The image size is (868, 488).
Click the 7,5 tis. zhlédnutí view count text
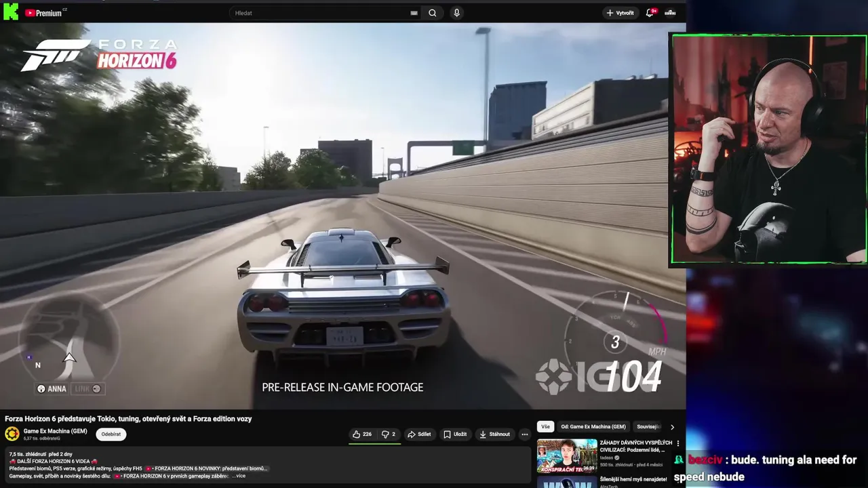coord(27,454)
